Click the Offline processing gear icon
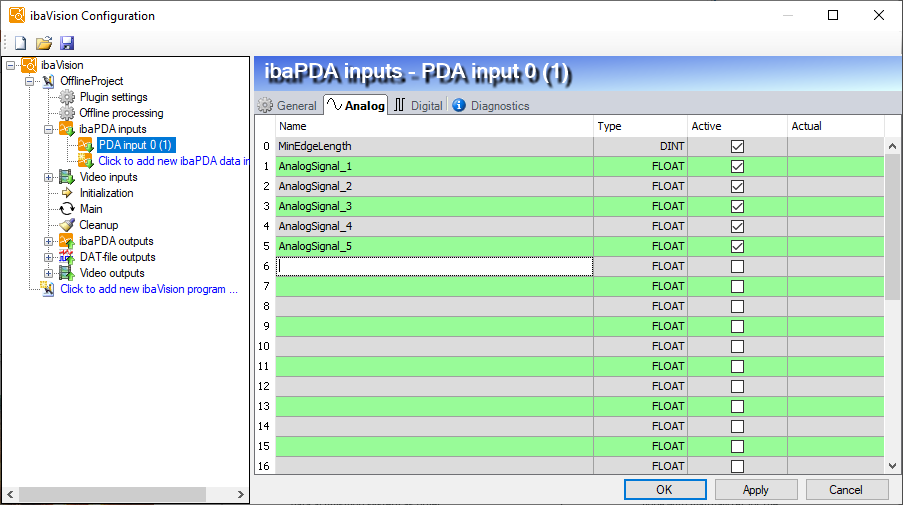 click(67, 113)
